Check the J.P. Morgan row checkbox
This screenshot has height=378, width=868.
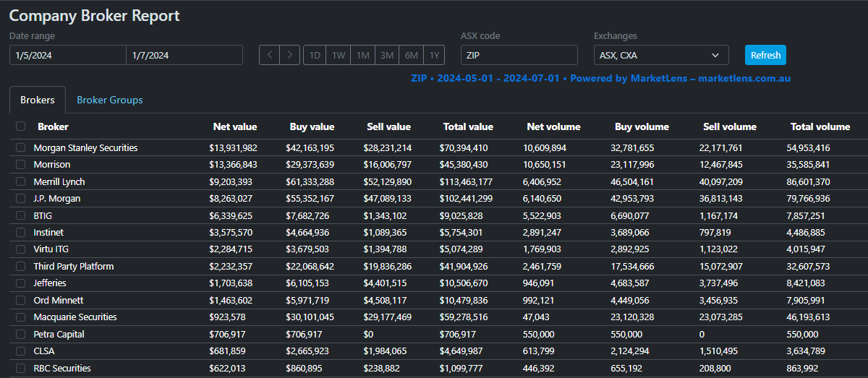coord(20,199)
